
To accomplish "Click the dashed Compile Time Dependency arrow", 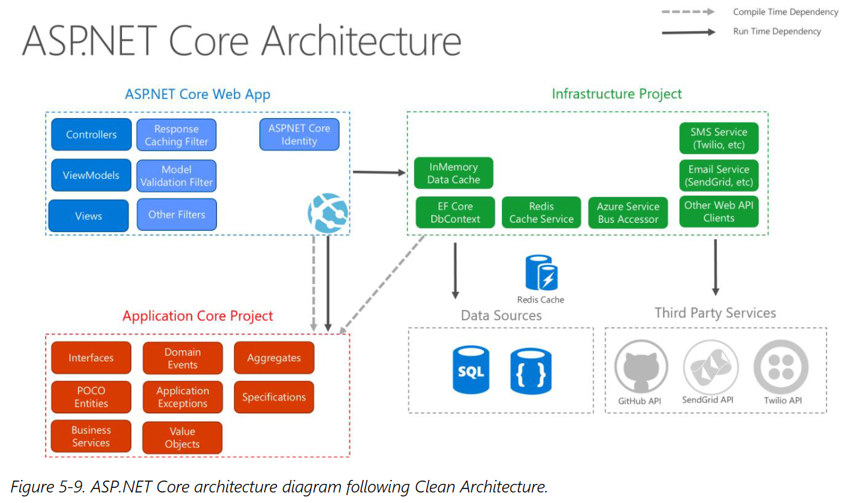I will click(x=689, y=12).
